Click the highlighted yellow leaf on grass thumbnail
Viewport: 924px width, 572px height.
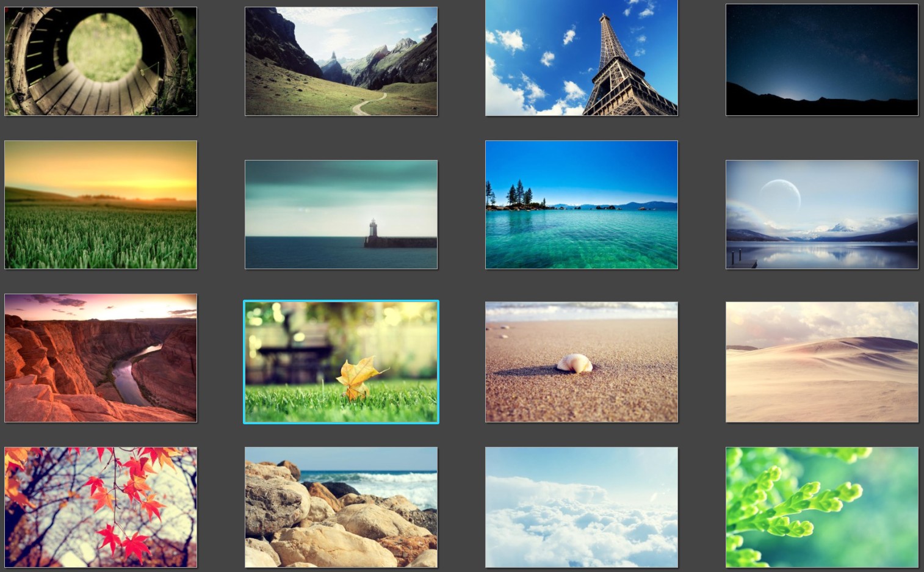[341, 361]
